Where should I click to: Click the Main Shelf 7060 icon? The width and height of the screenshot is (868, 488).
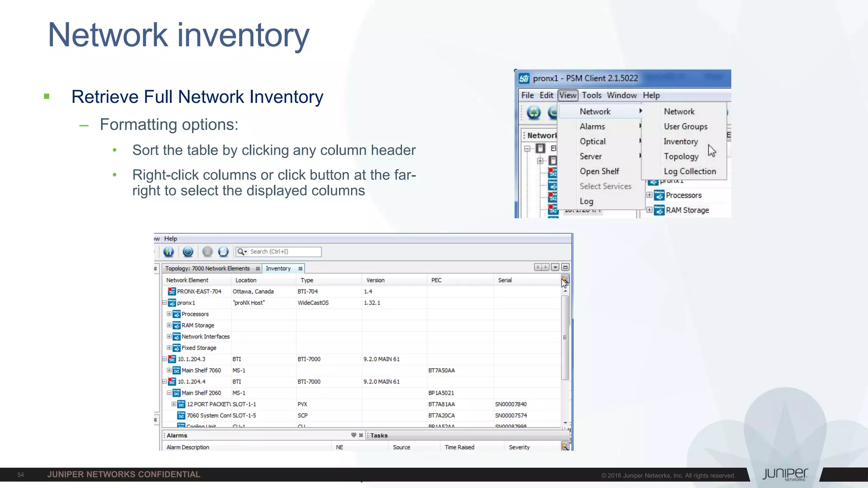pyautogui.click(x=176, y=371)
